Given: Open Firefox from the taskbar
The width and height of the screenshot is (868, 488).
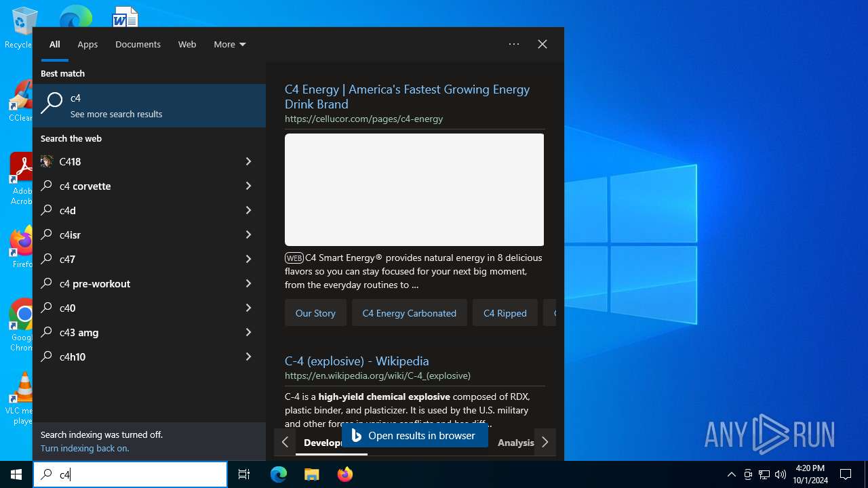Looking at the screenshot, I should coord(344,474).
